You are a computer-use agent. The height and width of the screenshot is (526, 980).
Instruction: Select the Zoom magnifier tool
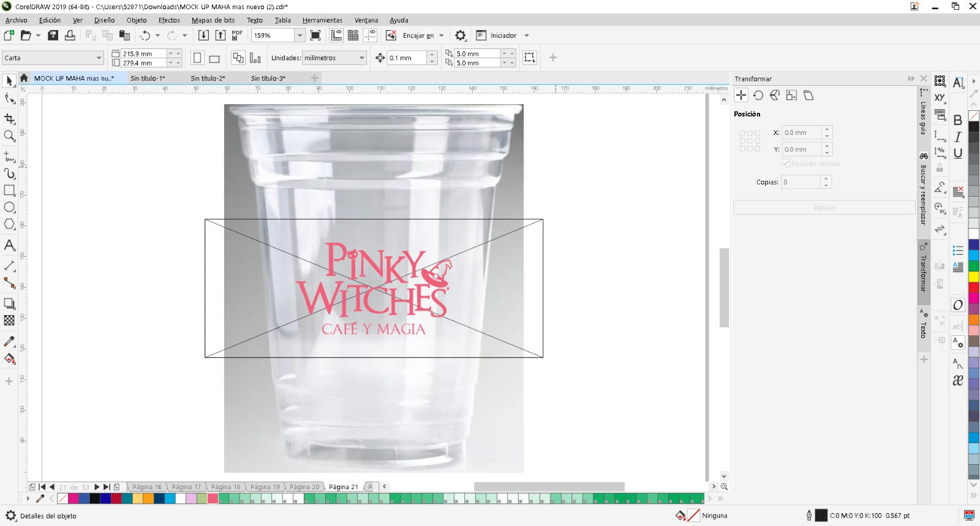point(9,136)
